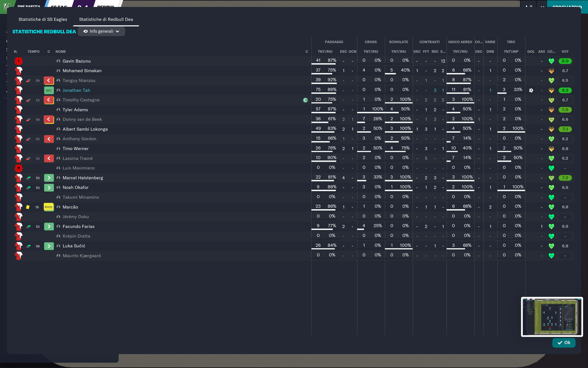Click Marcão's yellow Amm badge

pos(49,207)
